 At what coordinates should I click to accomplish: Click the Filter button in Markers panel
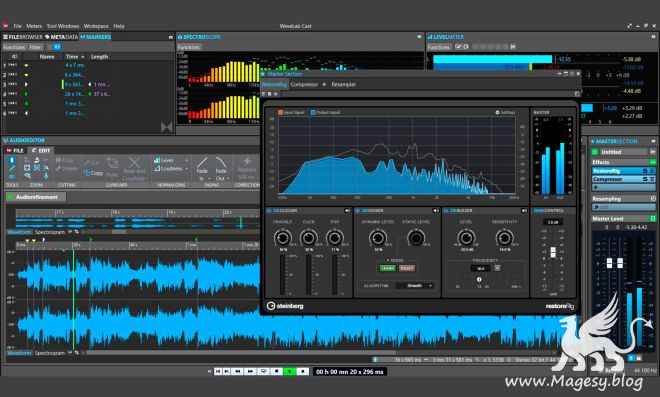(36, 47)
